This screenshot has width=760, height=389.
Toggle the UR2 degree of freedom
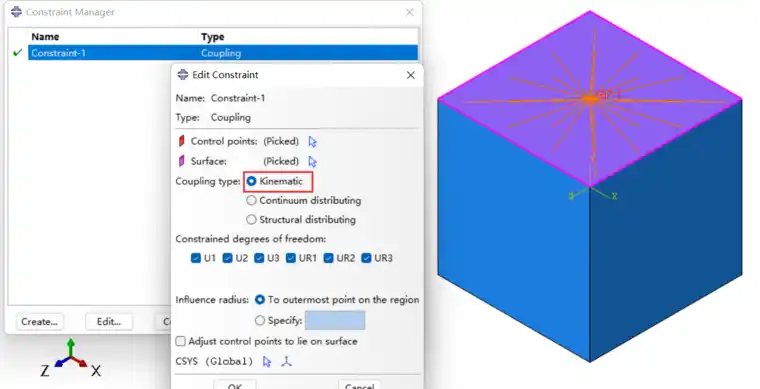point(329,258)
